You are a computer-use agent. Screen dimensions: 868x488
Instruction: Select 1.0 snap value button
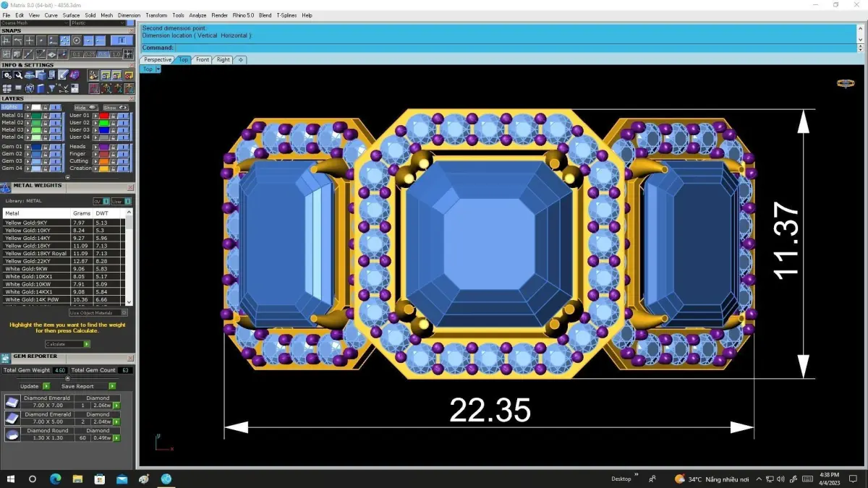click(x=116, y=54)
